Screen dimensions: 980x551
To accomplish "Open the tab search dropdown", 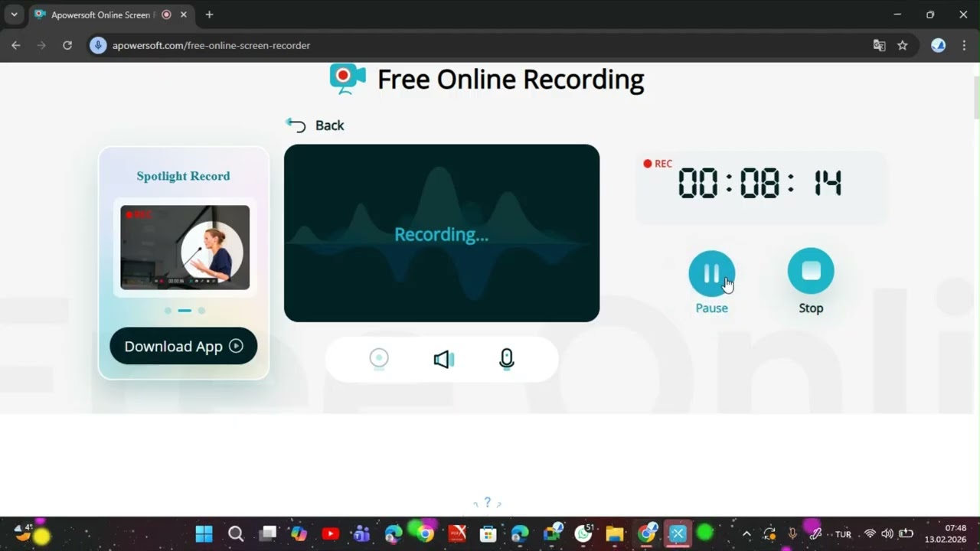I will (x=14, y=15).
